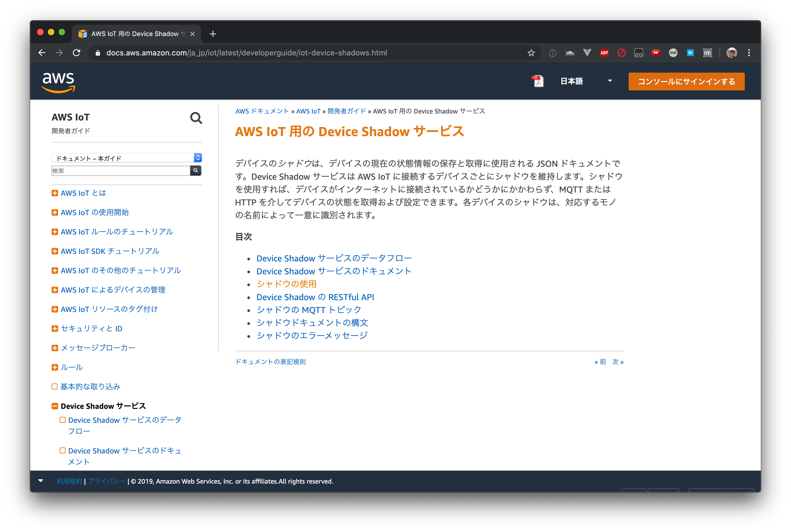Open the シャドウの MQTT トピック link
The width and height of the screenshot is (791, 532).
tap(309, 310)
